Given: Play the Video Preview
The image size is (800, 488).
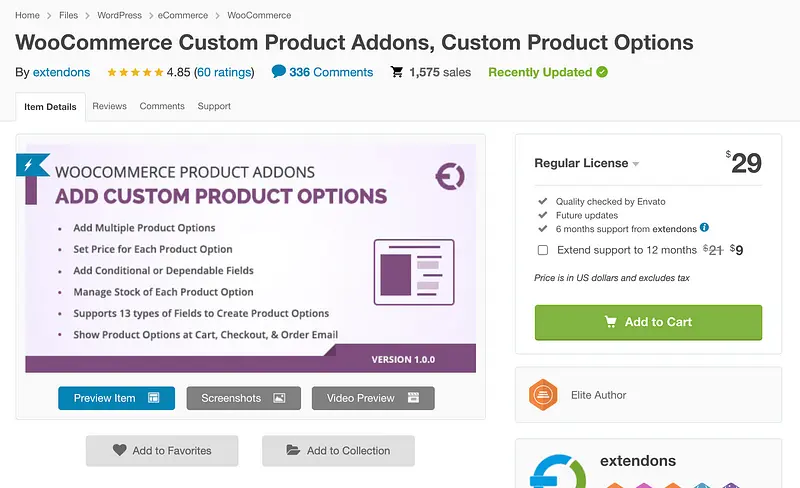Looking at the screenshot, I should 373,398.
